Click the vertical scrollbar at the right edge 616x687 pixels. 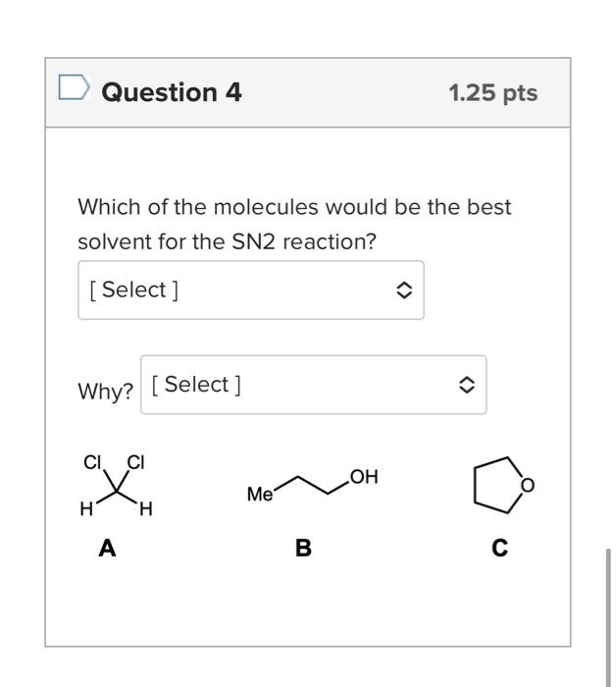(608, 617)
